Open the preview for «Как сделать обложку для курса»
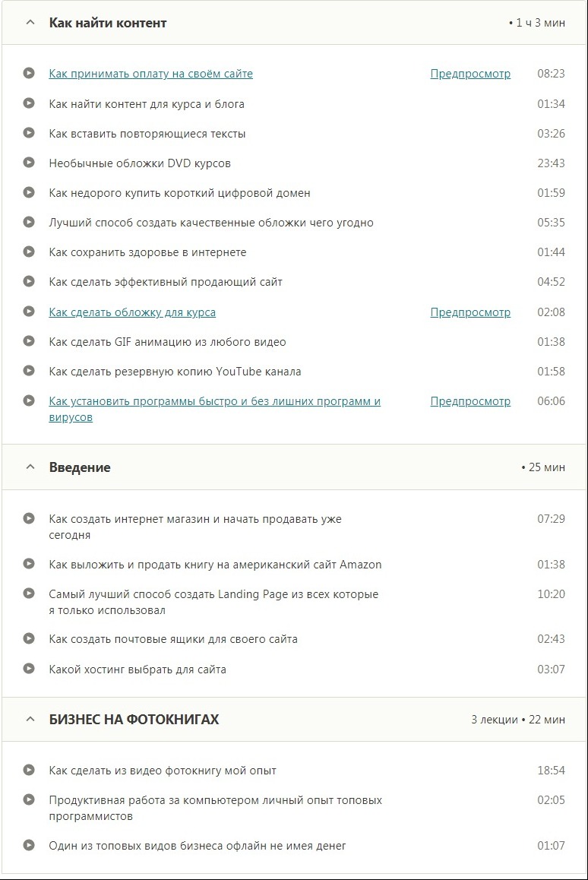Screen dimensions: 588x880 click(471, 312)
